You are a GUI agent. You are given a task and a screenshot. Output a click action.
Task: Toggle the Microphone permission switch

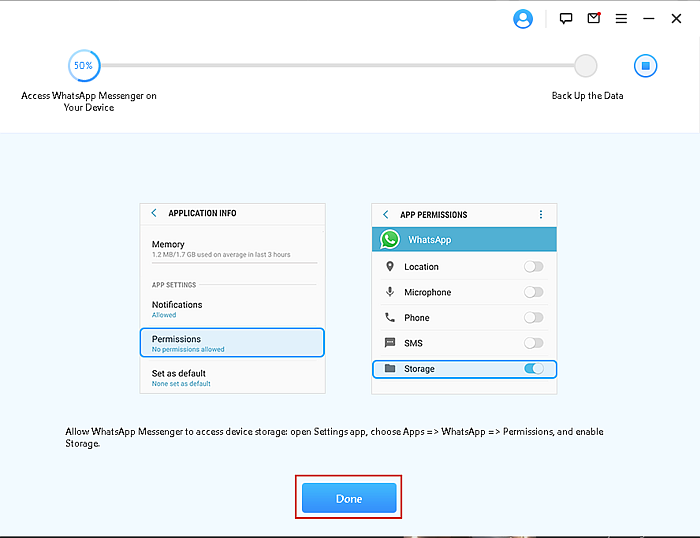point(533,292)
